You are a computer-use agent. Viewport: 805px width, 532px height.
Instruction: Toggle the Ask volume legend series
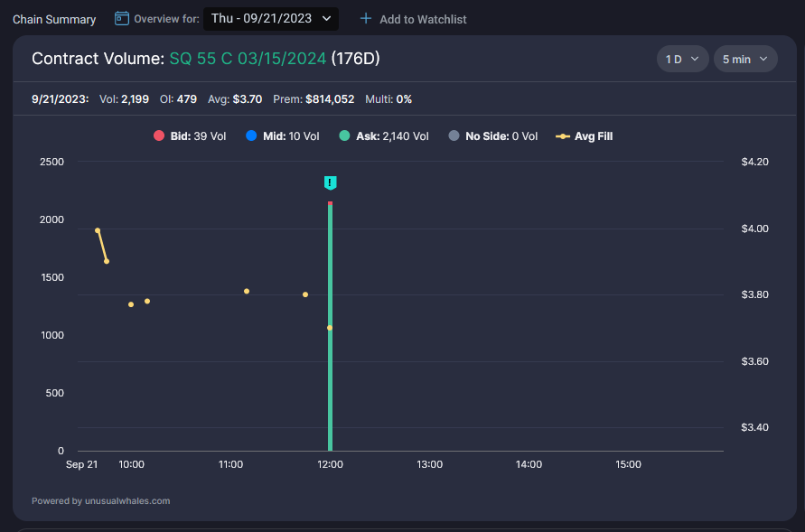384,136
